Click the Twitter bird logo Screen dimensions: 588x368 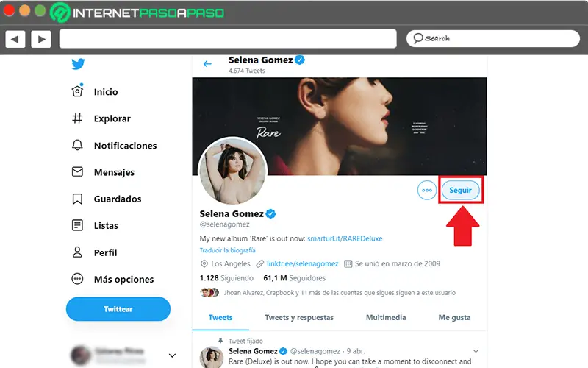pyautogui.click(x=78, y=64)
